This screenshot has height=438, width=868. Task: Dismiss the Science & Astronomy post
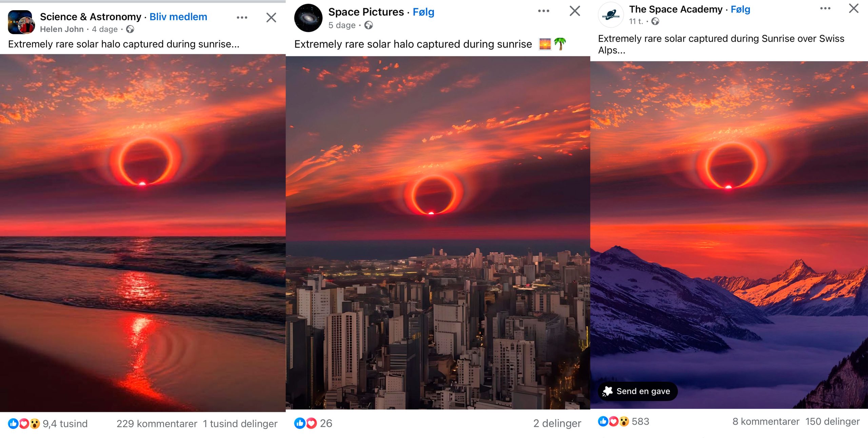tap(271, 18)
